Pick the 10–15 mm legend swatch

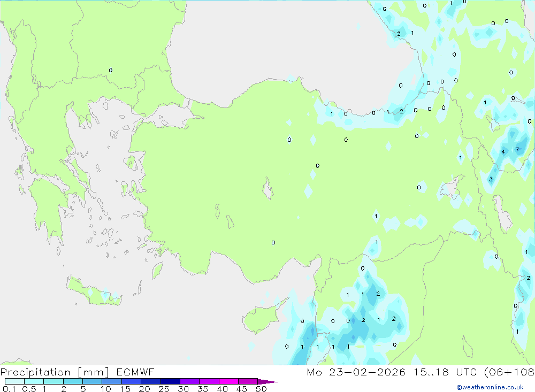tap(112, 381)
